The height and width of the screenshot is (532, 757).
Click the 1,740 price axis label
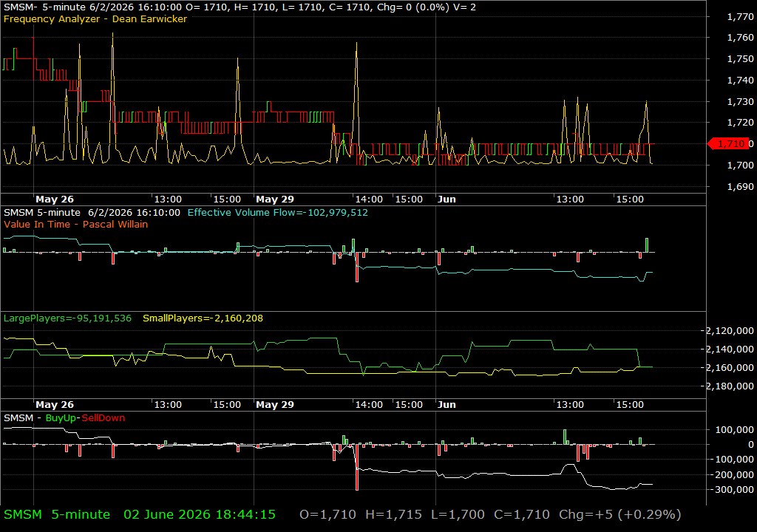(740, 80)
